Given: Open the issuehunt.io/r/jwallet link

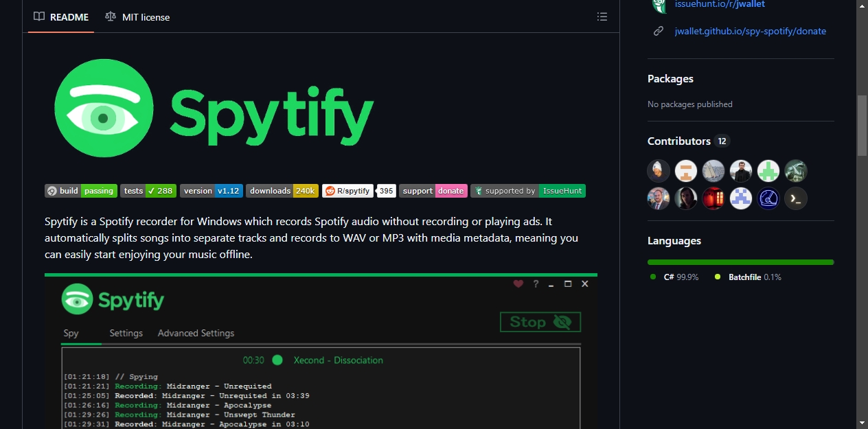Looking at the screenshot, I should [x=720, y=4].
